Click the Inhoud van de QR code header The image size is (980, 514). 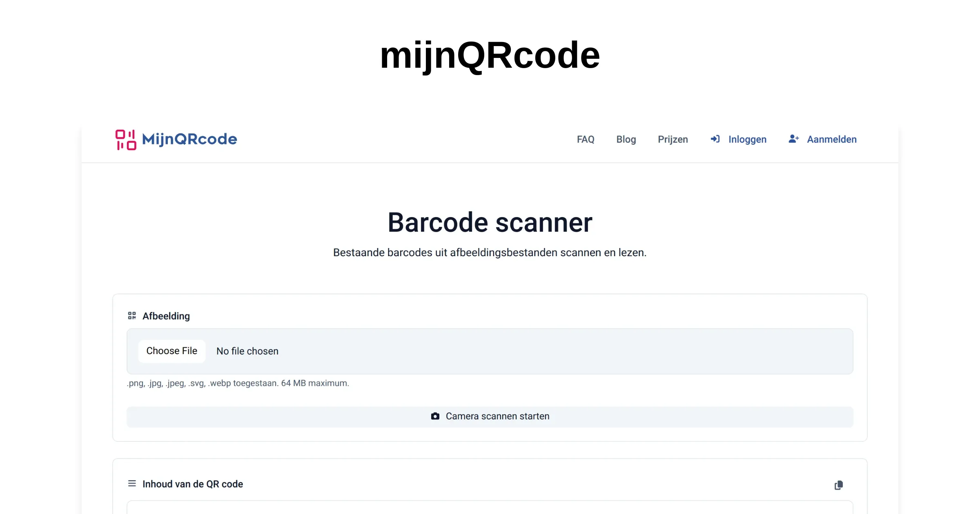point(192,484)
